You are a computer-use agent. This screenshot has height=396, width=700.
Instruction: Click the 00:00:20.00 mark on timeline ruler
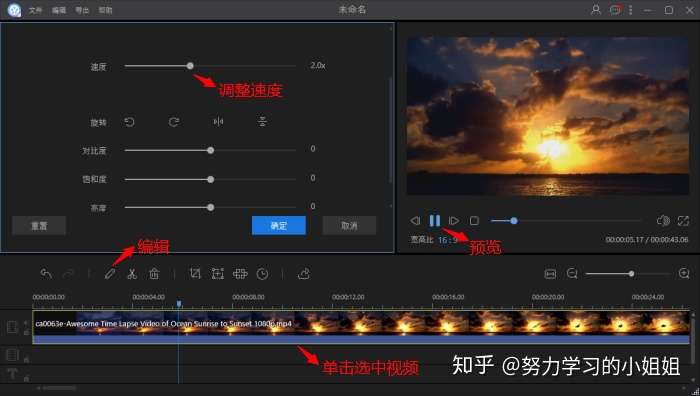pyautogui.click(x=548, y=297)
